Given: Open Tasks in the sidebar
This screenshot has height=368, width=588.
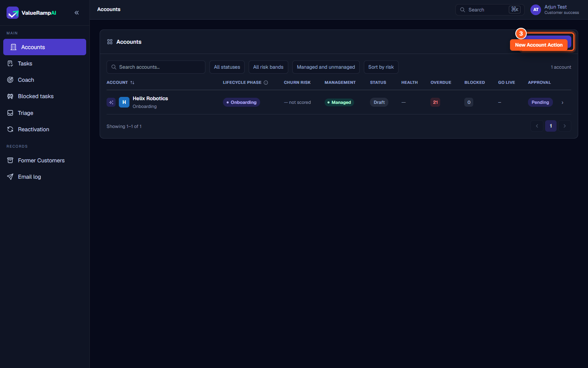Looking at the screenshot, I should pos(45,63).
